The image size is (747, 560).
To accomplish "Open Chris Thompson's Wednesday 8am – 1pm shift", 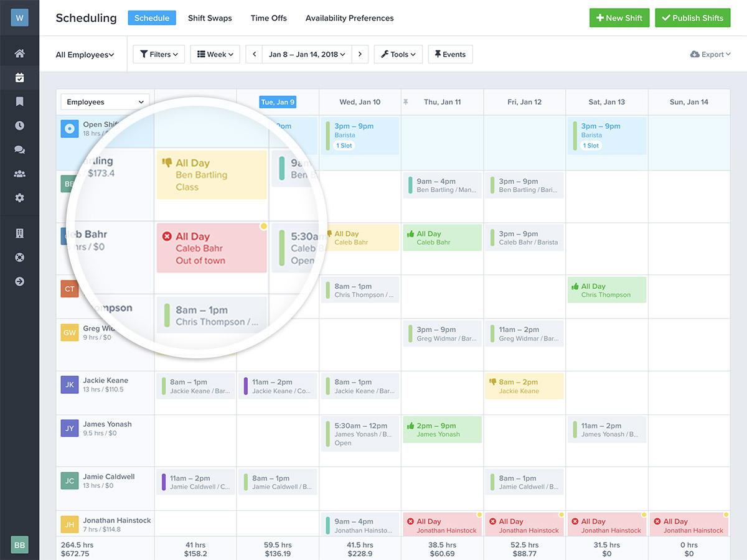I will (360, 291).
